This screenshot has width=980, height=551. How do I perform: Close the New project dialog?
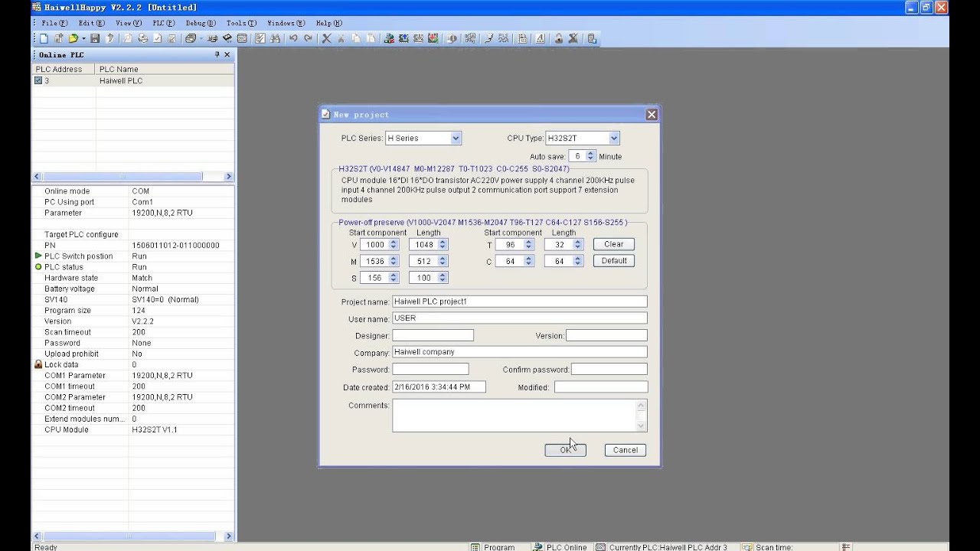pyautogui.click(x=652, y=115)
